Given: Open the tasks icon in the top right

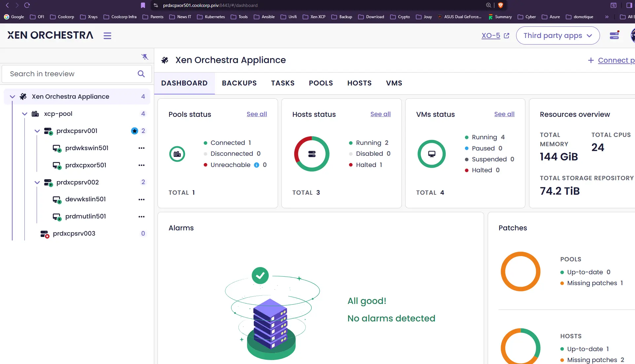Looking at the screenshot, I should click(x=614, y=35).
